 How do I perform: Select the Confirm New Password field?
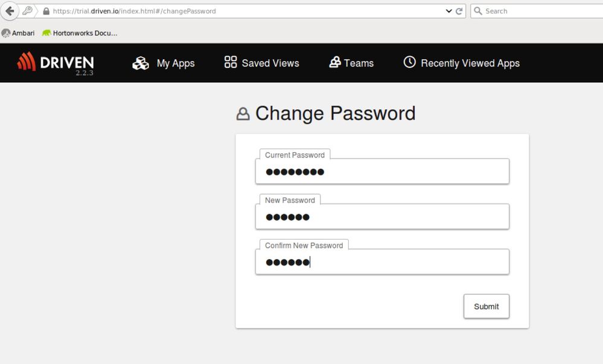[382, 262]
